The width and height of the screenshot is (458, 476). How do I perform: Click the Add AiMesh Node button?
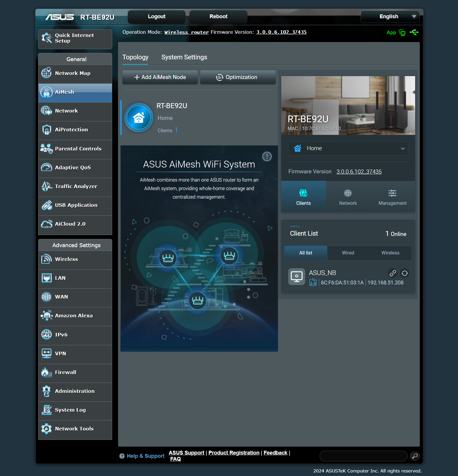(x=160, y=77)
